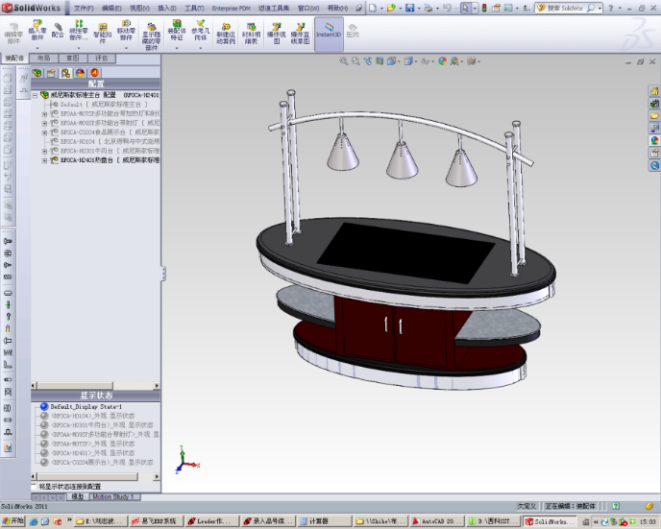Open the FeatureManager design tree icon
This screenshot has width=661, height=529.
[x=37, y=73]
